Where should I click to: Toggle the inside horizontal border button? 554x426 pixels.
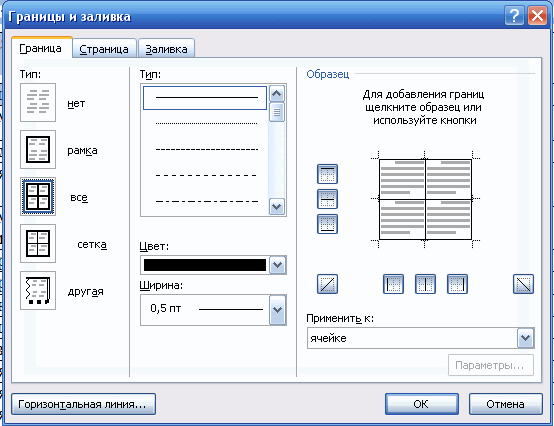[327, 199]
